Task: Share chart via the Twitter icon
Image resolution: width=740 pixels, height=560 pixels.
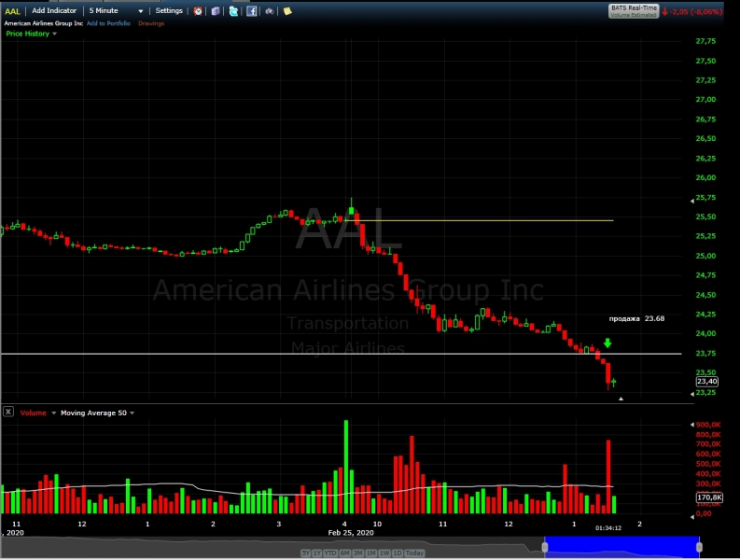Action: pyautogui.click(x=233, y=11)
